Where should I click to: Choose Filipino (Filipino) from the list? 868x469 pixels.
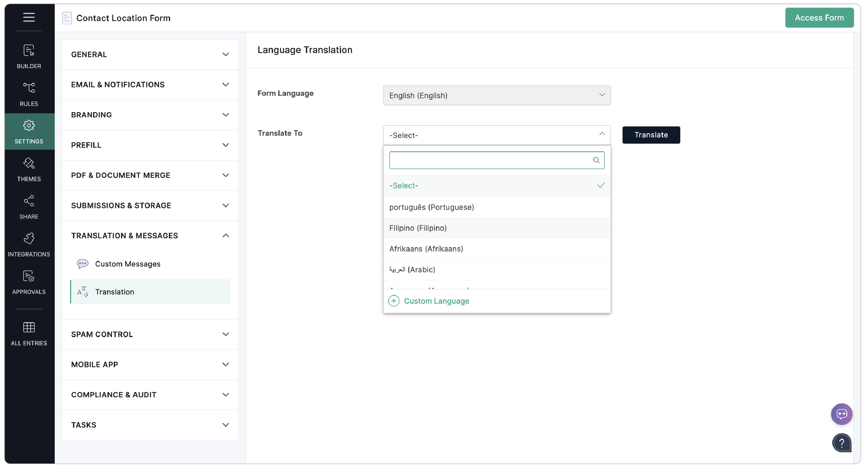(x=418, y=228)
